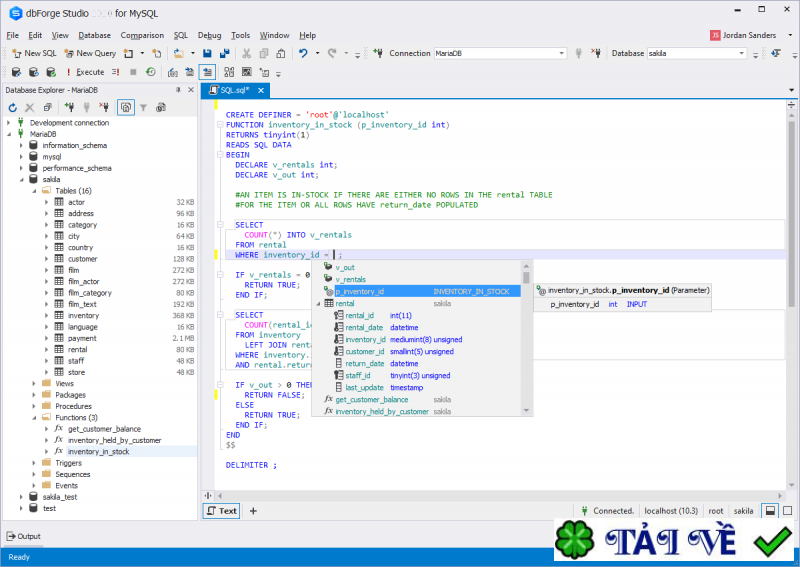
Task: Open the Comparison menu
Action: coord(142,35)
